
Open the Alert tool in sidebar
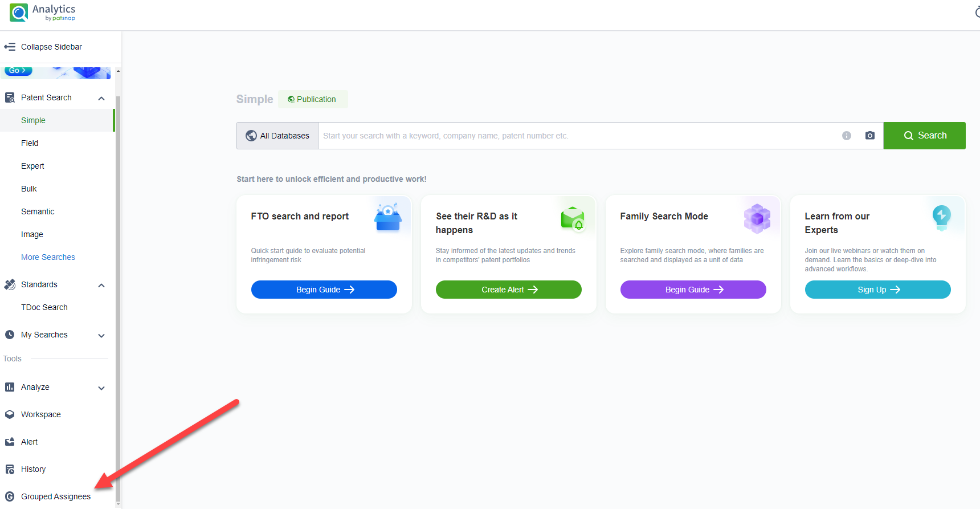point(29,442)
